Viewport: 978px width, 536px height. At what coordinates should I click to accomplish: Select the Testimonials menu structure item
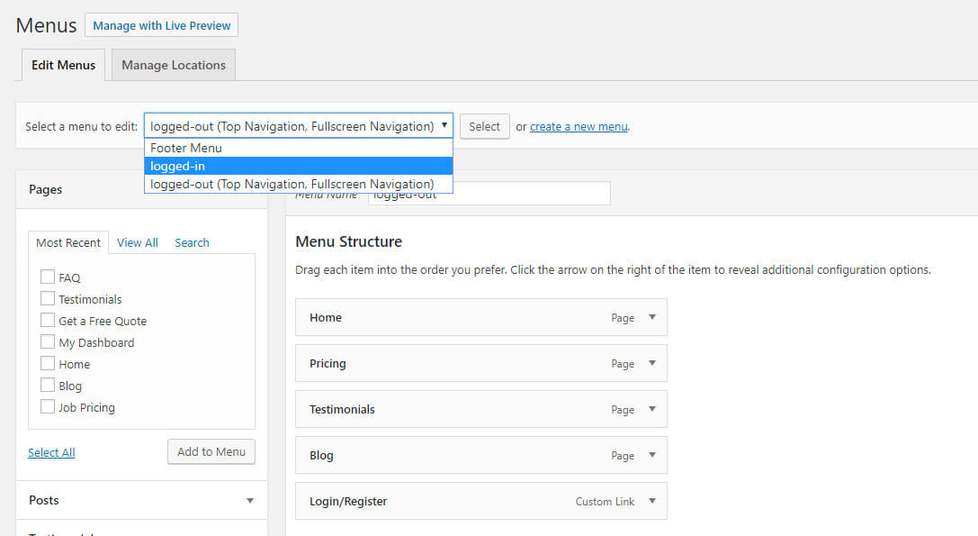click(481, 409)
